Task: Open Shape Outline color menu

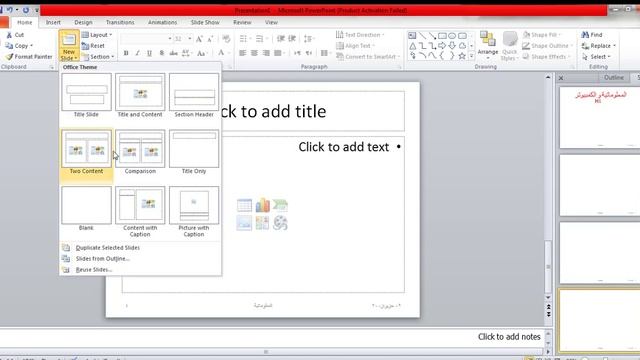Action: pyautogui.click(x=548, y=46)
